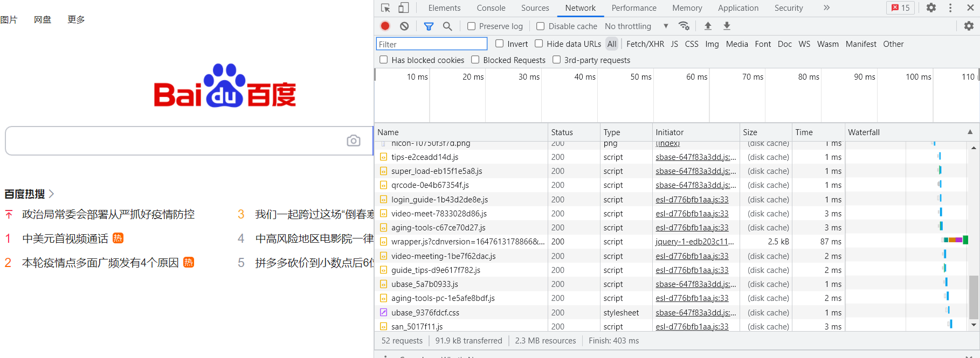
Task: Open the No throttling dropdown
Action: (x=637, y=26)
